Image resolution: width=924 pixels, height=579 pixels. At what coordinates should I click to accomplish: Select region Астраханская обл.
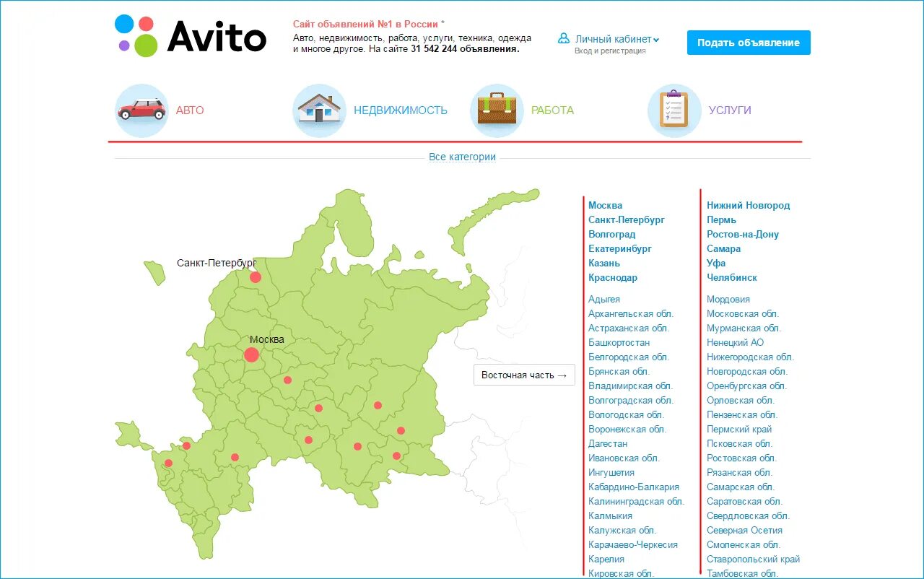click(x=629, y=328)
